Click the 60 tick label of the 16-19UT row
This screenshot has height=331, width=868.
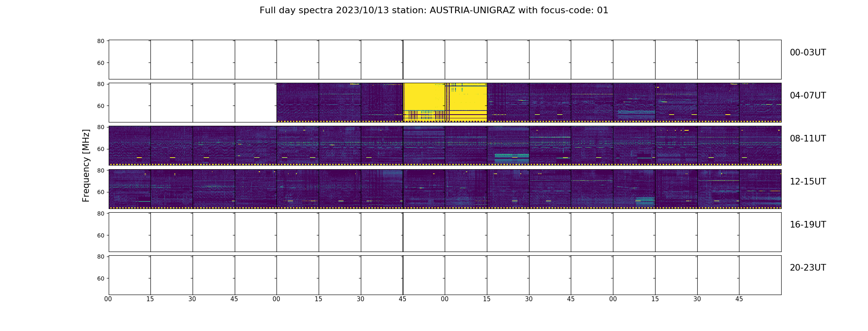(100, 235)
